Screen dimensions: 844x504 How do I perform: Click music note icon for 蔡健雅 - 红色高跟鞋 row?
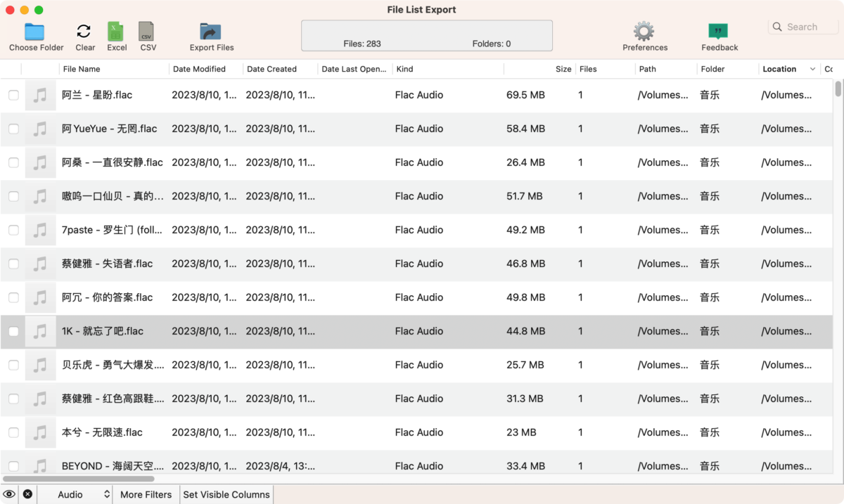coord(41,399)
